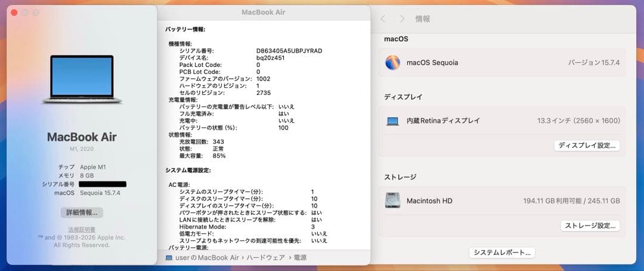
Task: Click the バッテリー情報: heading
Action: click(185, 30)
